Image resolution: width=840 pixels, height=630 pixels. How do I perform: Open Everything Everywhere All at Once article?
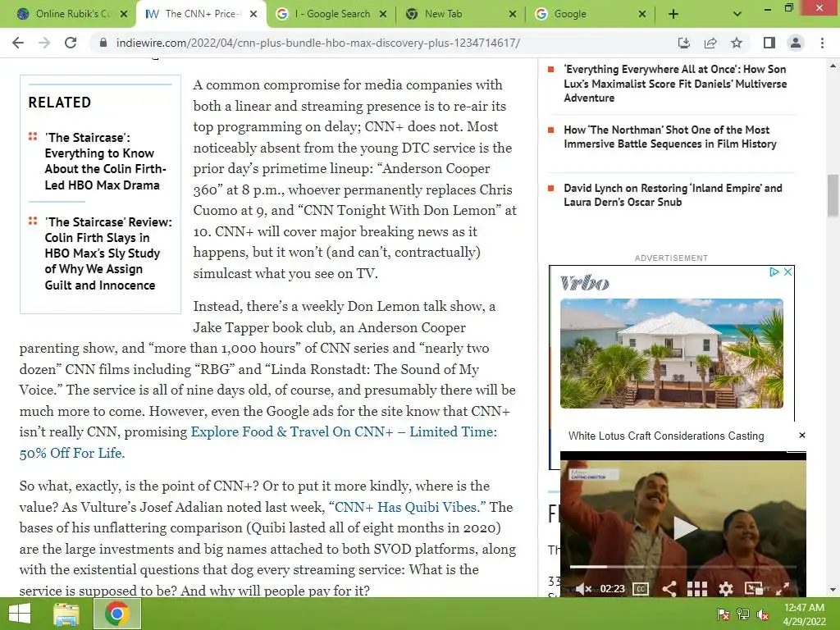tap(675, 84)
